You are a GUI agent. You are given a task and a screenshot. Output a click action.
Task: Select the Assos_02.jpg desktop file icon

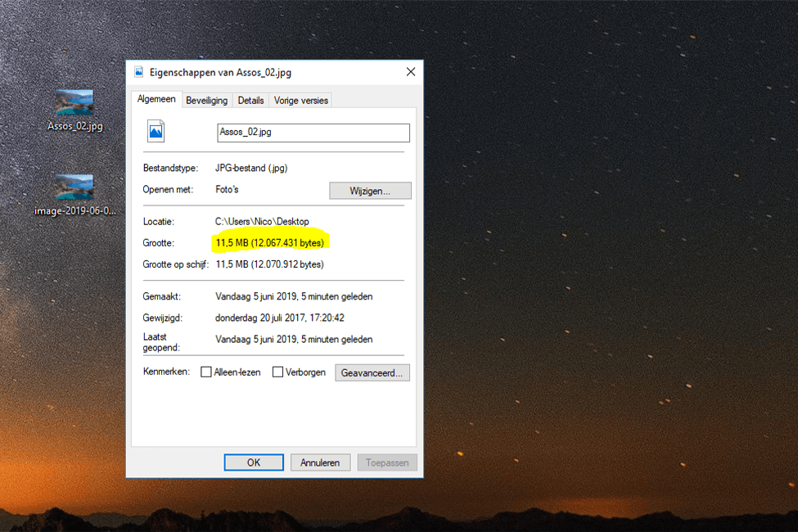(74, 102)
